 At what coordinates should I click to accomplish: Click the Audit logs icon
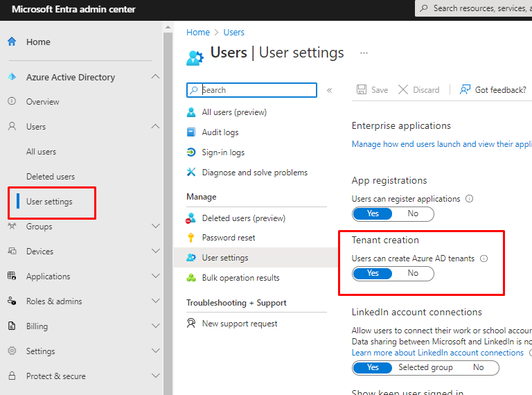pyautogui.click(x=191, y=132)
